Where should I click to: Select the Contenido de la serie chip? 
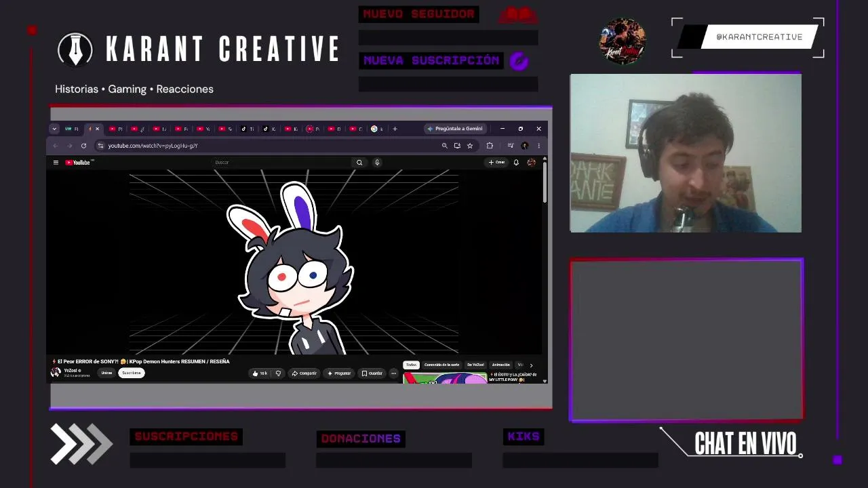pyautogui.click(x=441, y=365)
